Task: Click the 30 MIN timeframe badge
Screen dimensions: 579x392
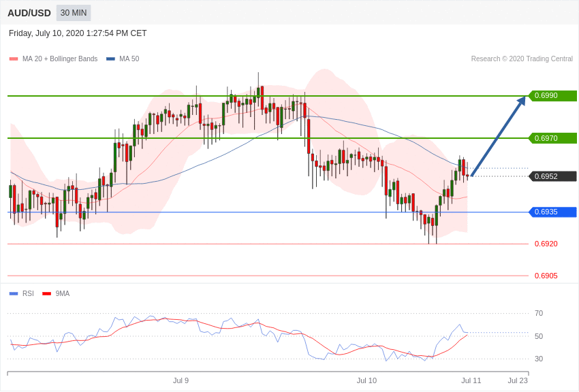Action: [x=74, y=13]
